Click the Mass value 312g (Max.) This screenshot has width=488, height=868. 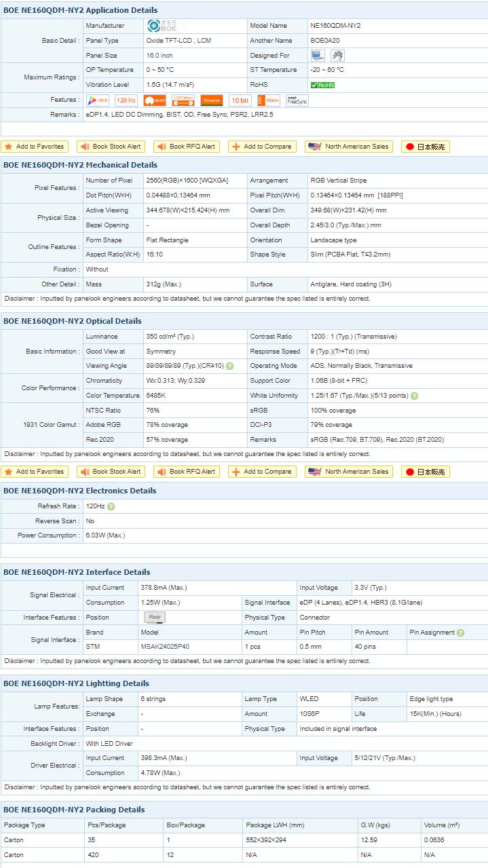pos(164,284)
